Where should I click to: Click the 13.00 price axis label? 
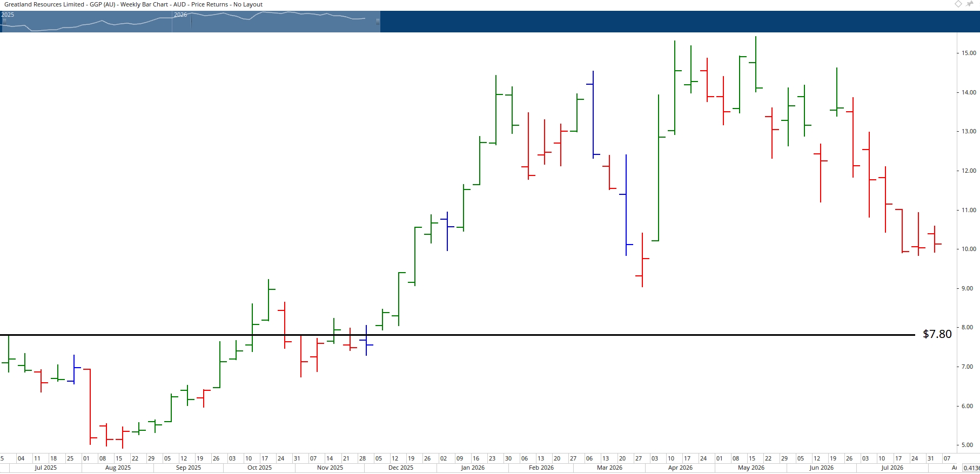coord(969,131)
